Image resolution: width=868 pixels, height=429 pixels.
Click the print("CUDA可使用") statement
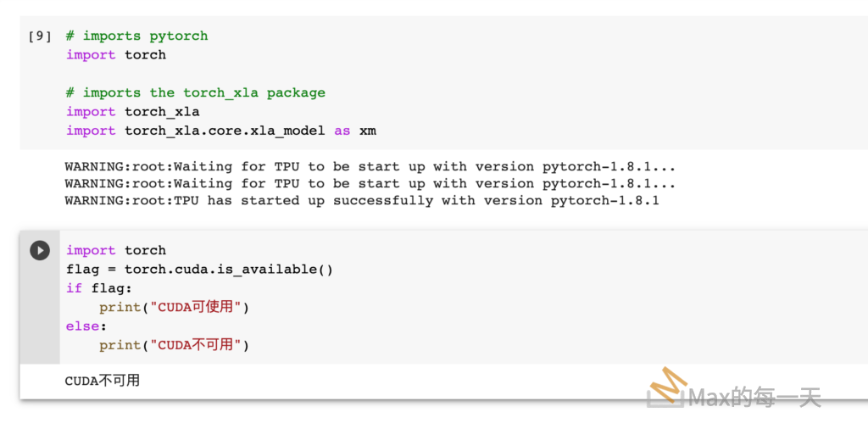click(175, 307)
